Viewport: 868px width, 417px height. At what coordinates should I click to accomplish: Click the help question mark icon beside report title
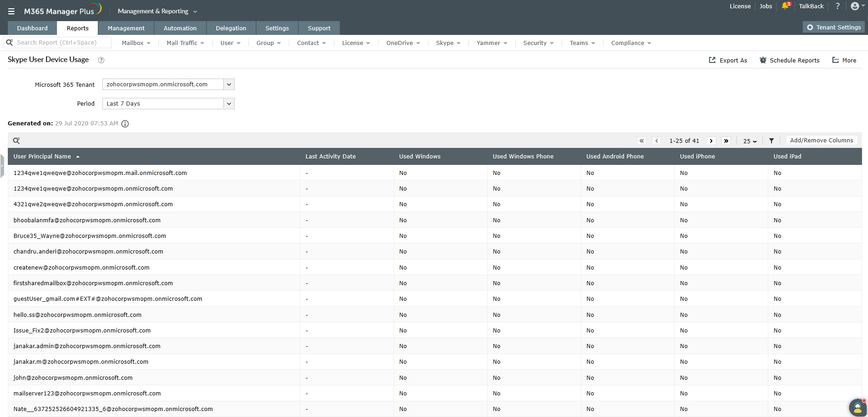[101, 60]
